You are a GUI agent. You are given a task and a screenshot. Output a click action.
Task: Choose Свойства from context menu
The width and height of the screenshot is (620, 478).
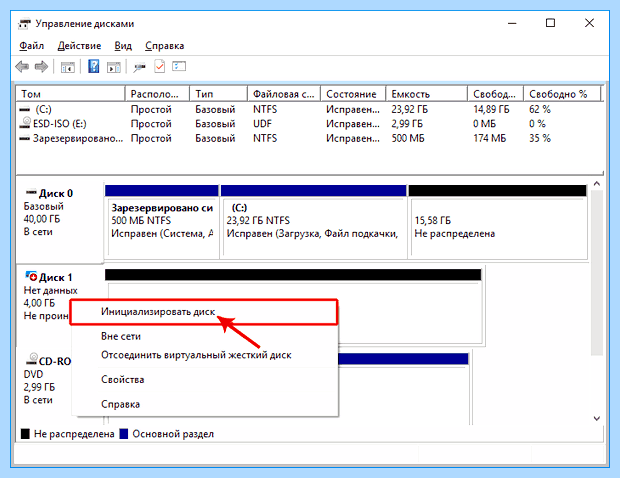coord(205,380)
